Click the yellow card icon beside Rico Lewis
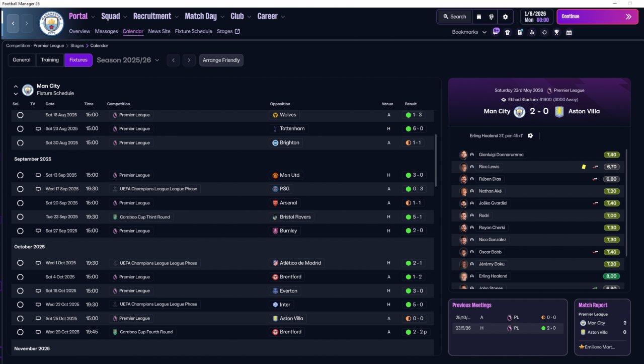Image resolution: width=644 pixels, height=364 pixels. [584, 167]
